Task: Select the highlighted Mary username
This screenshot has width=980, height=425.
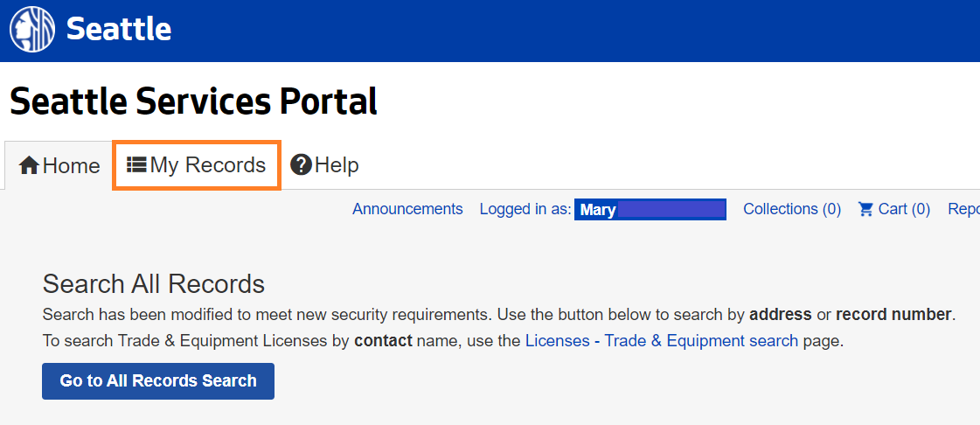Action: click(650, 210)
